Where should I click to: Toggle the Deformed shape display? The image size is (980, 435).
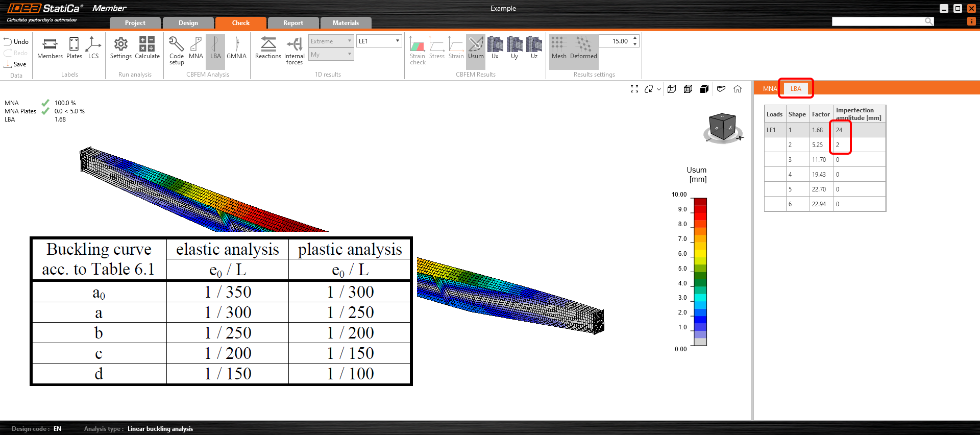583,47
